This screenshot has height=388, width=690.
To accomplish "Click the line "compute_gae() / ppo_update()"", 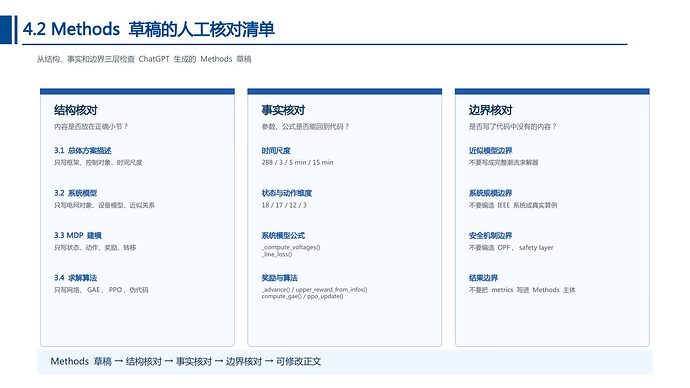I will [302, 296].
